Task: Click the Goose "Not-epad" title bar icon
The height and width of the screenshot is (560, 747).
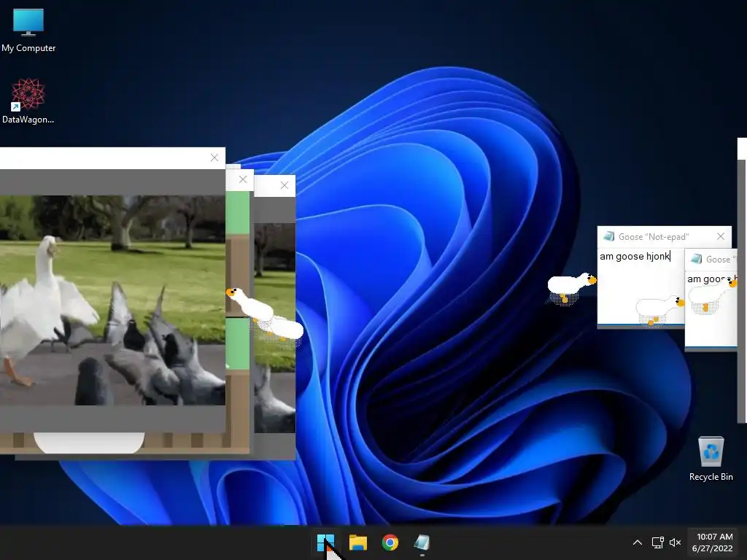Action: pyautogui.click(x=609, y=236)
